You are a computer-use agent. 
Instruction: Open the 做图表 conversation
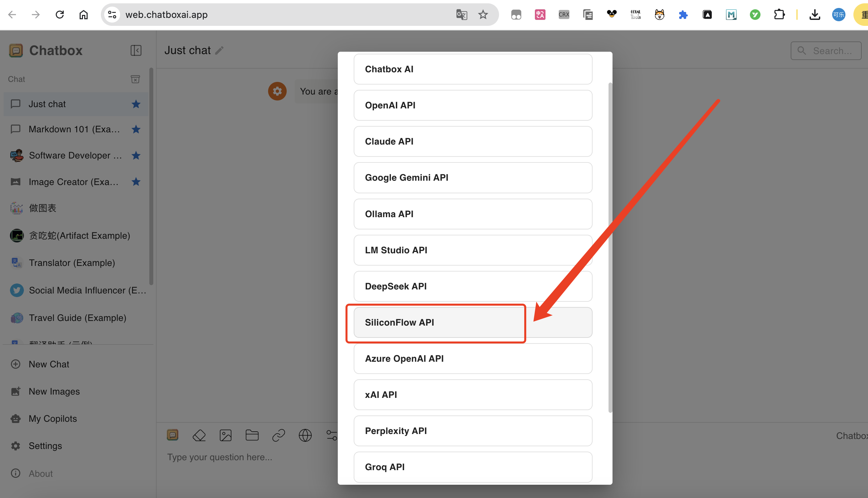[76, 208]
